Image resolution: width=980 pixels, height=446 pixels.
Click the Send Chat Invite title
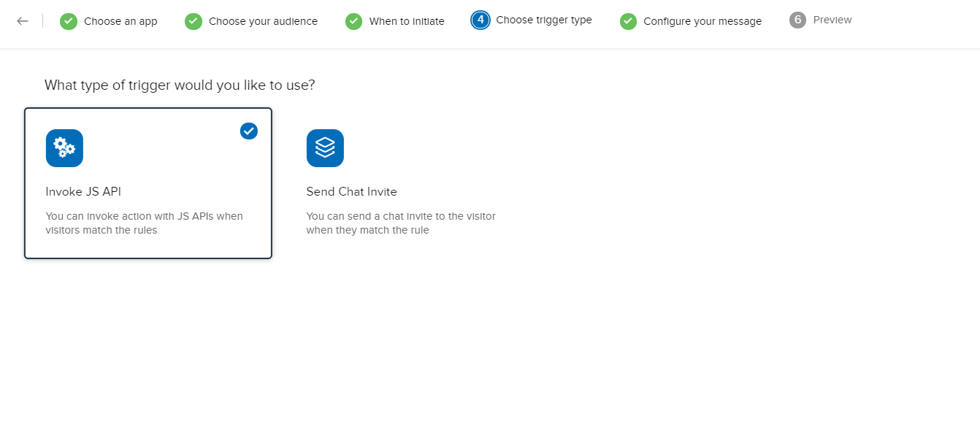pos(351,192)
